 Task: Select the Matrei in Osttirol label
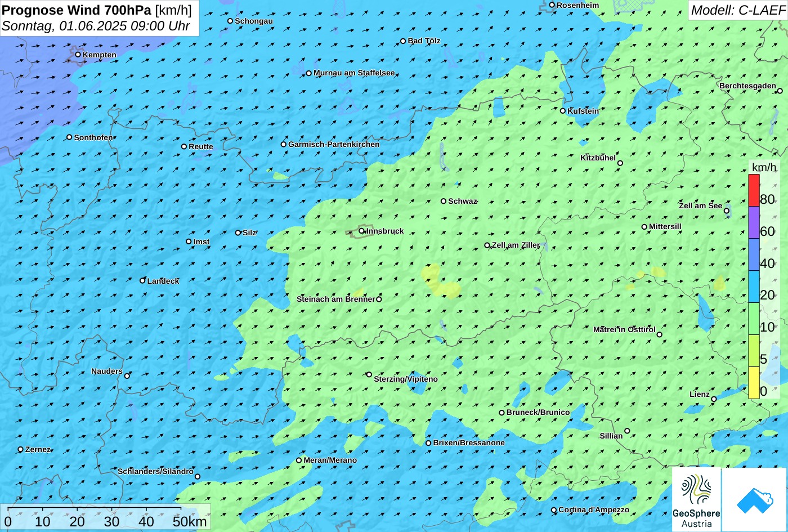coord(624,329)
